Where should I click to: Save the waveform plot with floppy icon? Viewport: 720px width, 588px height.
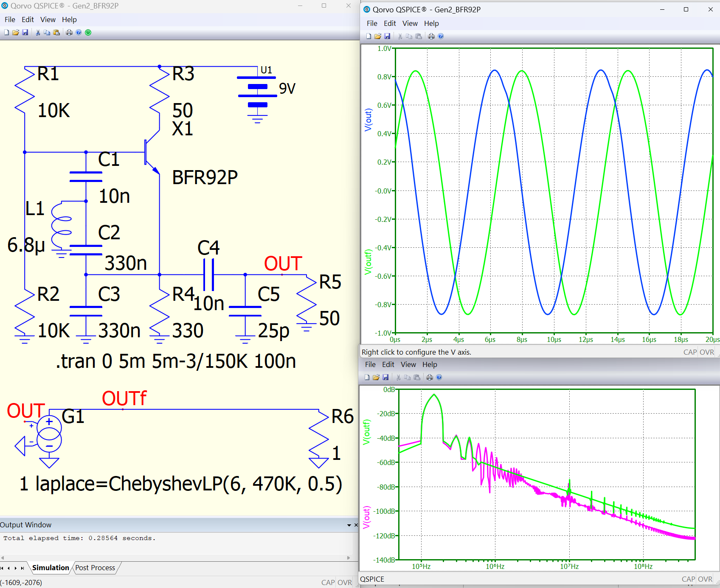pyautogui.click(x=387, y=36)
